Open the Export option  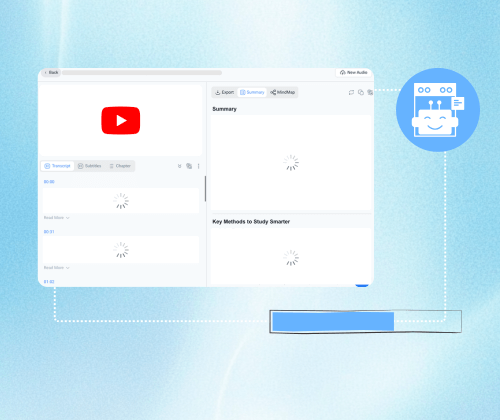click(x=224, y=92)
